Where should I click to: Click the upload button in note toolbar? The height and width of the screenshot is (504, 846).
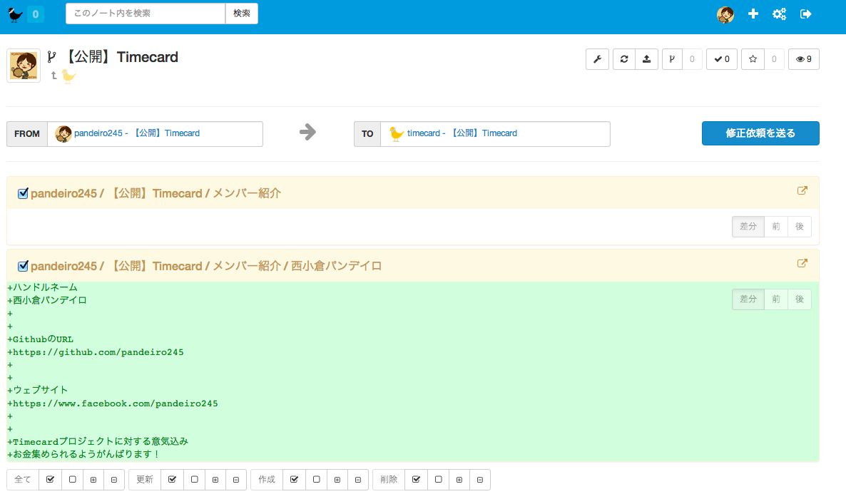pos(646,59)
